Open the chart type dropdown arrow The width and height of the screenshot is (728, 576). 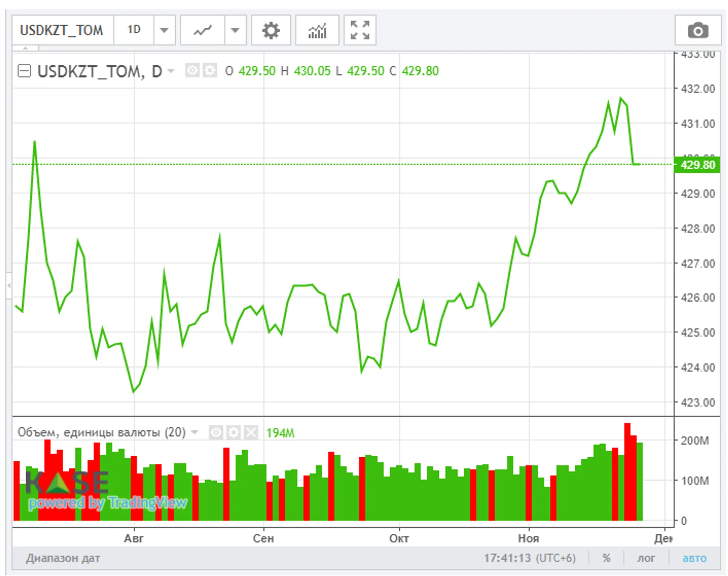pyautogui.click(x=235, y=30)
